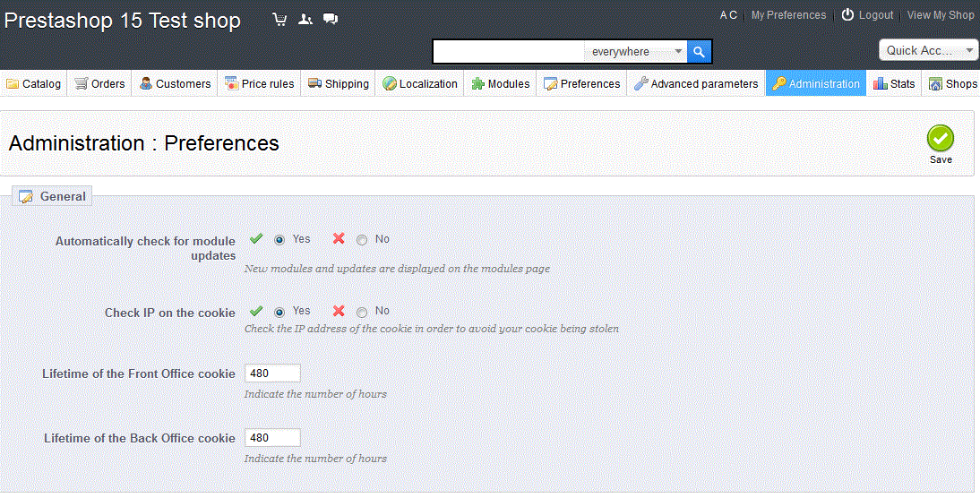980x498 pixels.
Task: Open My Preferences link
Action: click(788, 15)
